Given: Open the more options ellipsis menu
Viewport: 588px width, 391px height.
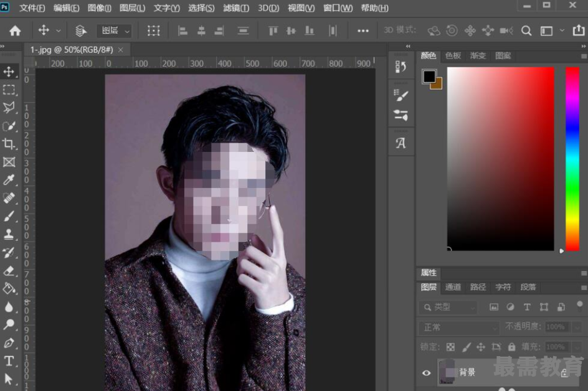Looking at the screenshot, I should 363,31.
